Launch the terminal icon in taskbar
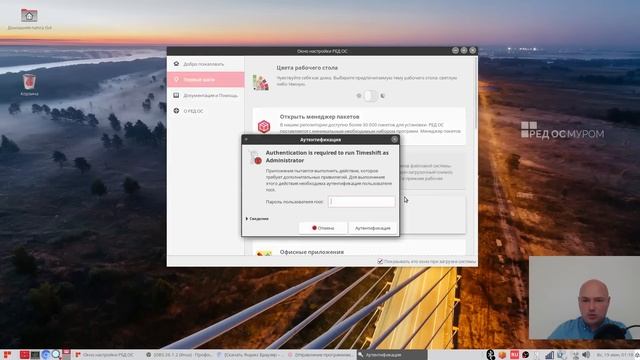The image size is (640, 360). point(35,354)
